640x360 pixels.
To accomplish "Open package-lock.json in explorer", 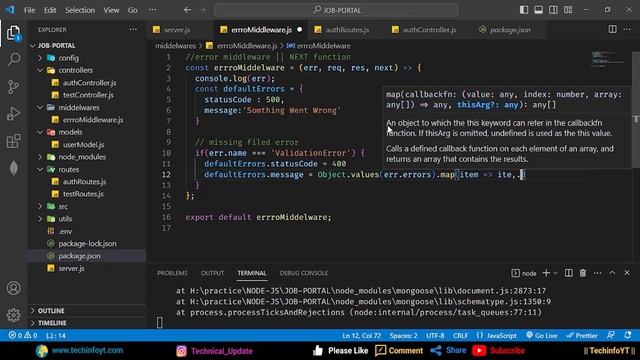I will (87, 243).
